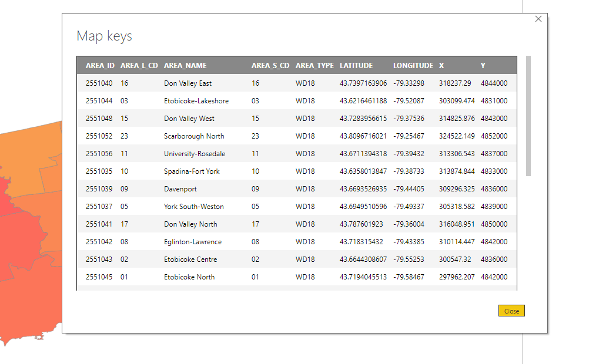Viewport: 589px width, 364px height.
Task: Click the LONGITUDE column header
Action: tap(413, 66)
